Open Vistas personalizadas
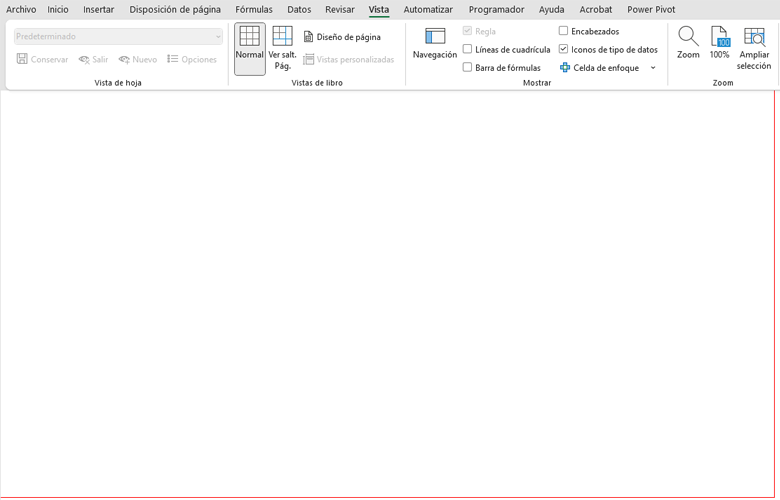This screenshot has width=780, height=500. point(349,59)
